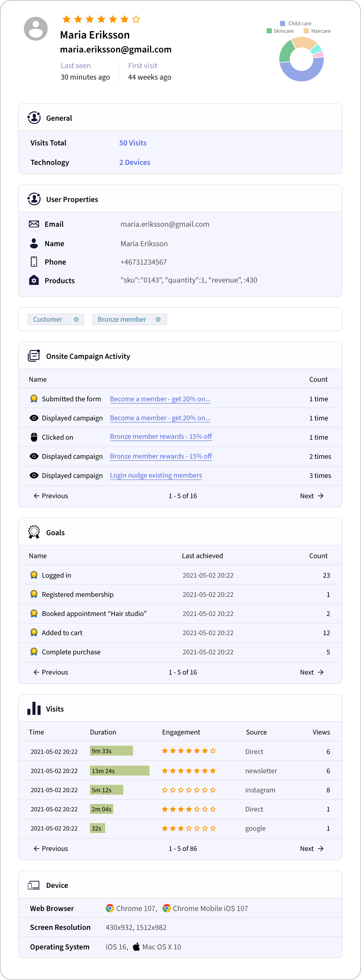Click the 13m 24s duration bar
The image size is (361, 980).
click(119, 771)
